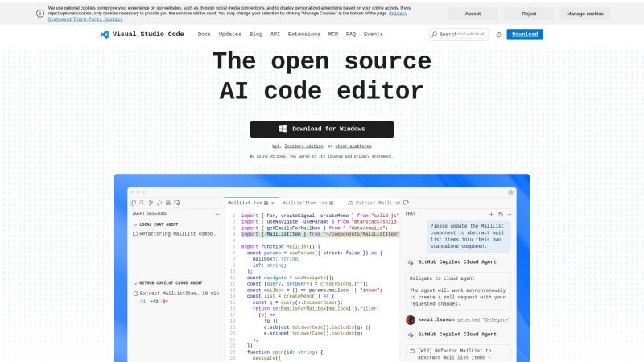
Task: Click completed check icon beside Extract MailListItem
Action: point(136,294)
